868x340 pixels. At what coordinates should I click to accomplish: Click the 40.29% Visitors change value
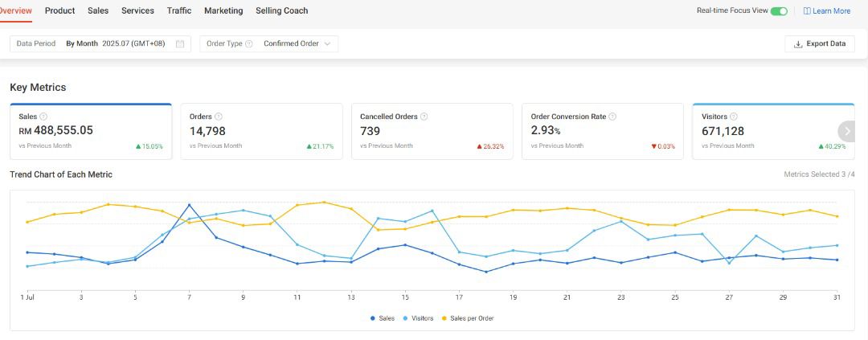(832, 146)
